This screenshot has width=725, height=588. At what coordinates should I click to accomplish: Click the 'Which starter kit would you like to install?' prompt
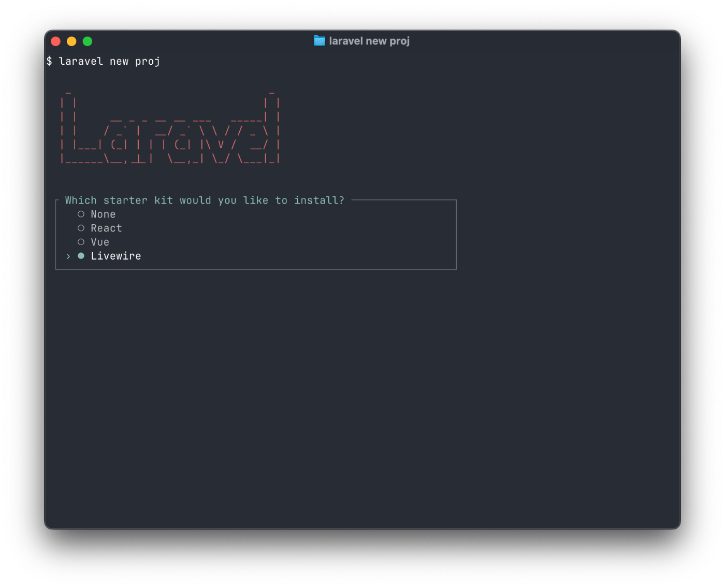[205, 200]
